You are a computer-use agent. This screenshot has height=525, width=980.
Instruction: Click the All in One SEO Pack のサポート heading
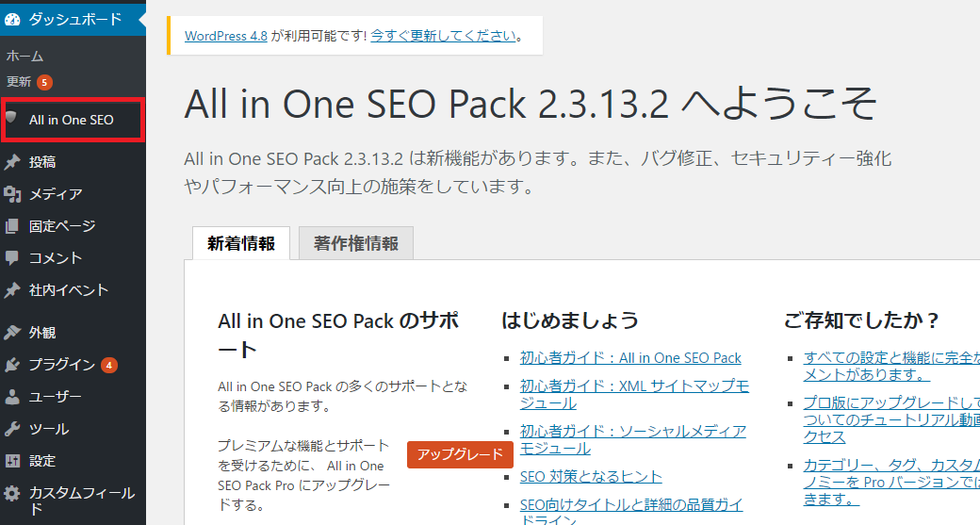[x=338, y=335]
